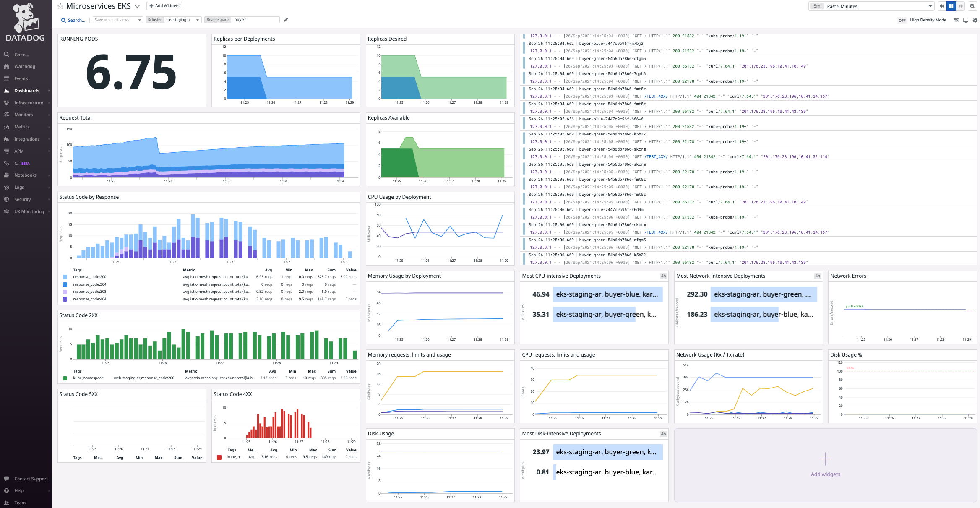Open Logs menu item

pos(19,187)
